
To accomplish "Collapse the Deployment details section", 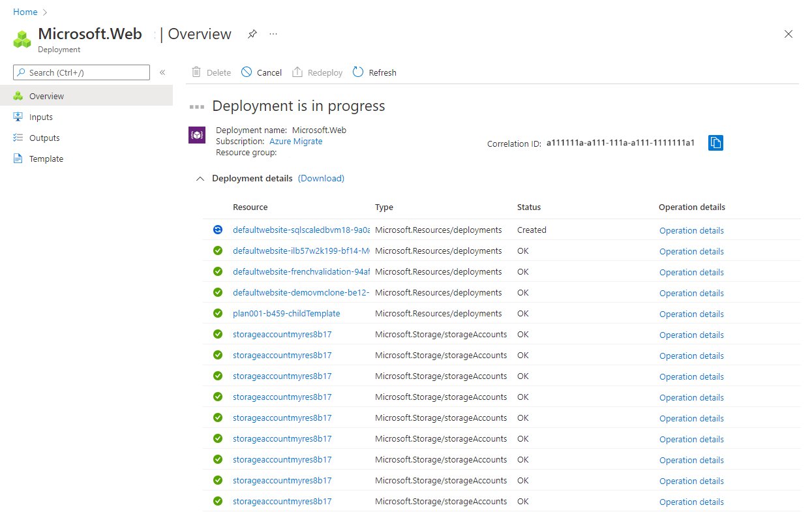I will [200, 178].
